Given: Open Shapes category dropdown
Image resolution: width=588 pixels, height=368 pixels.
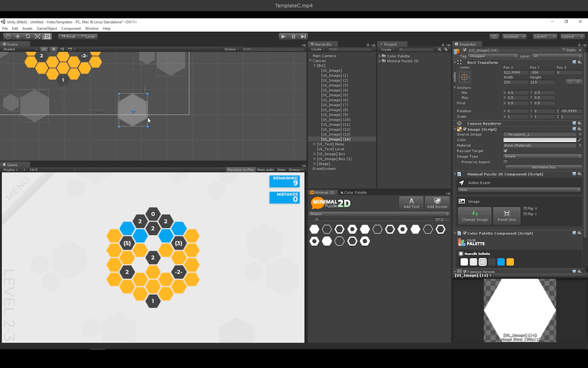Looking at the screenshot, I should click(x=379, y=214).
